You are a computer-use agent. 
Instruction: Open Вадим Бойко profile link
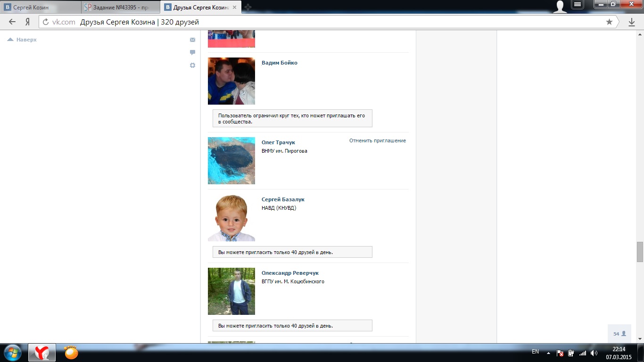click(280, 63)
